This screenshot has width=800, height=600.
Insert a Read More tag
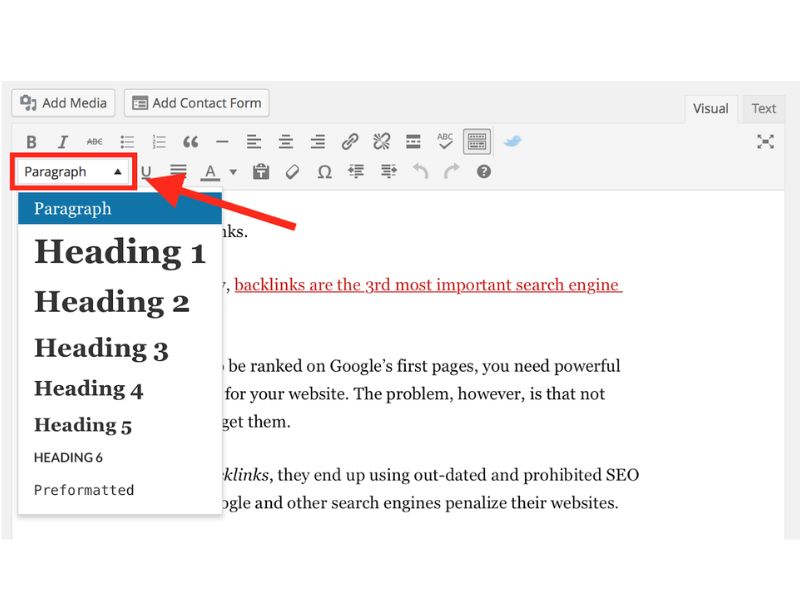[x=413, y=141]
